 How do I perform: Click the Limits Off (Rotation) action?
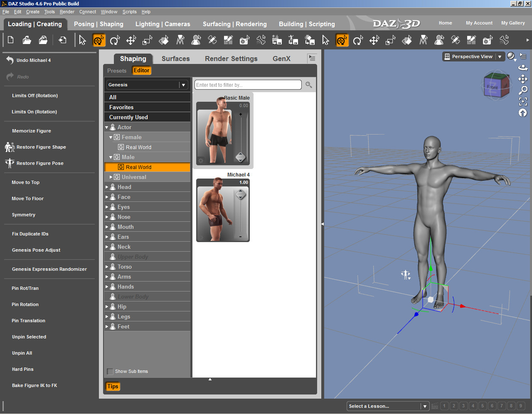tap(35, 96)
